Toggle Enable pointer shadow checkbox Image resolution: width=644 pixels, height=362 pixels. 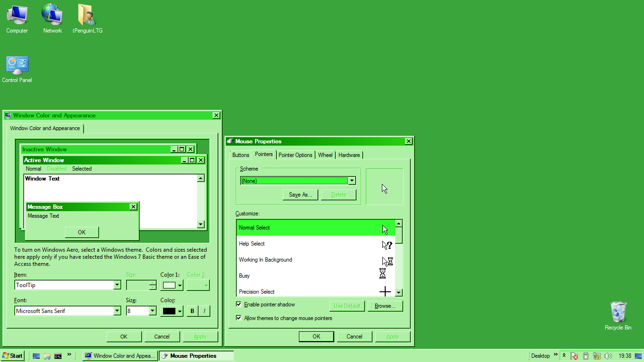[239, 304]
